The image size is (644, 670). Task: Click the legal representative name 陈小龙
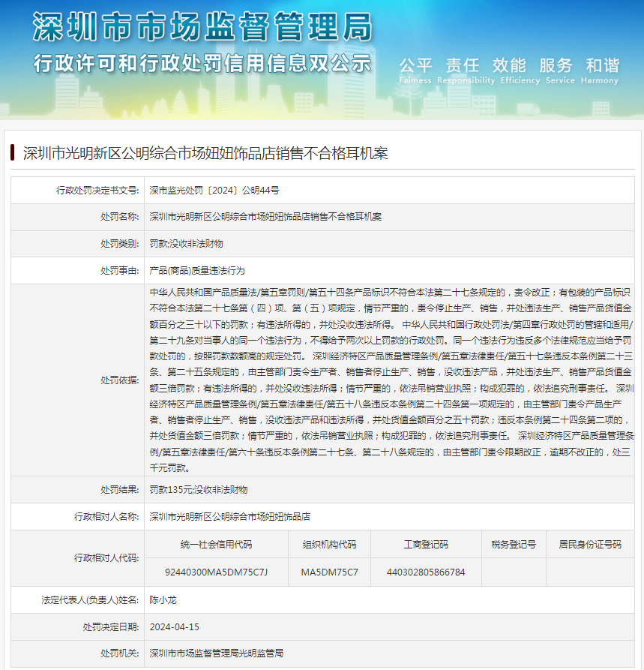163,600
